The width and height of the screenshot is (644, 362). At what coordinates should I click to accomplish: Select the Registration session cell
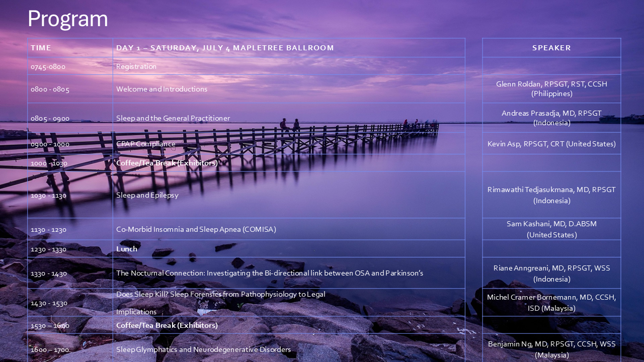click(x=136, y=66)
